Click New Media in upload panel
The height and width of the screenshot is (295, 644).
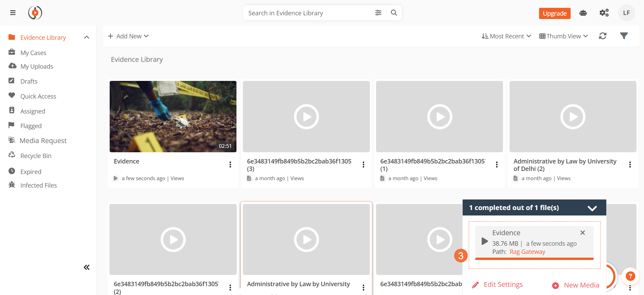click(x=576, y=285)
